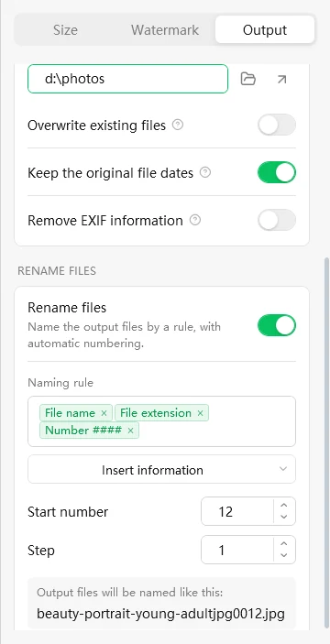Open the browse folder icon
Screen dimensions: 330x644
click(248, 79)
